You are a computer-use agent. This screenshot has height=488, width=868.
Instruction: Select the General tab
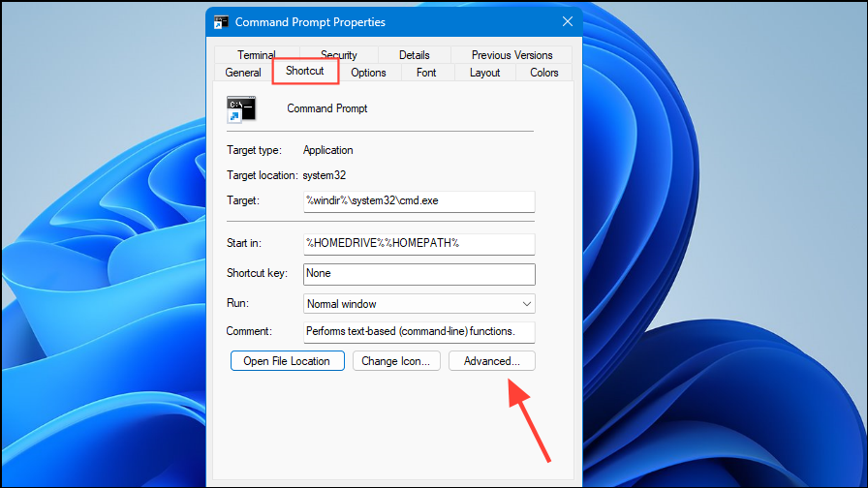[243, 73]
